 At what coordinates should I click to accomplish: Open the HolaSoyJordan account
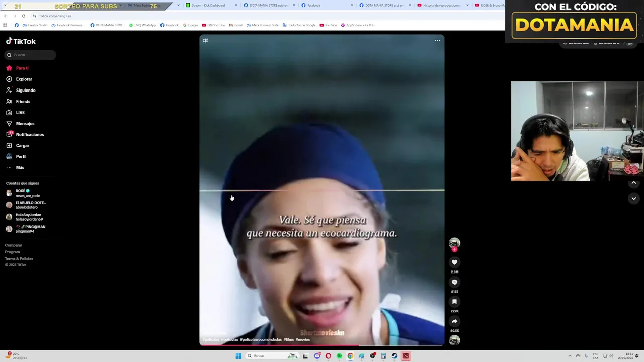click(x=24, y=217)
